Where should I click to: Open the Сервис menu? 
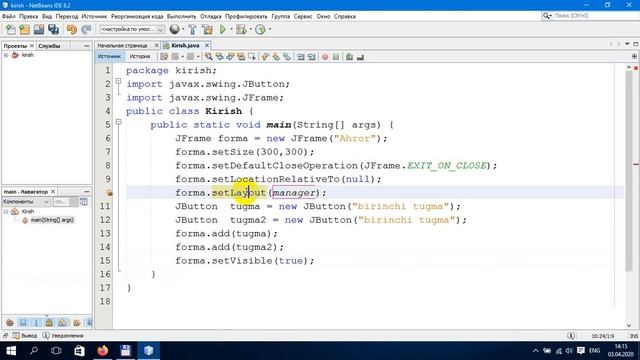(303, 16)
